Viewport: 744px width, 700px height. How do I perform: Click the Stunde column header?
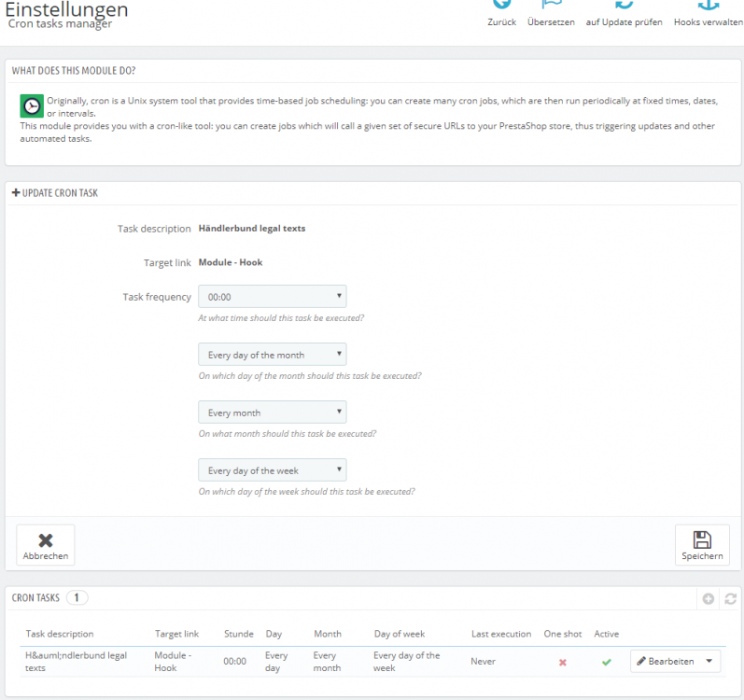[x=239, y=634]
